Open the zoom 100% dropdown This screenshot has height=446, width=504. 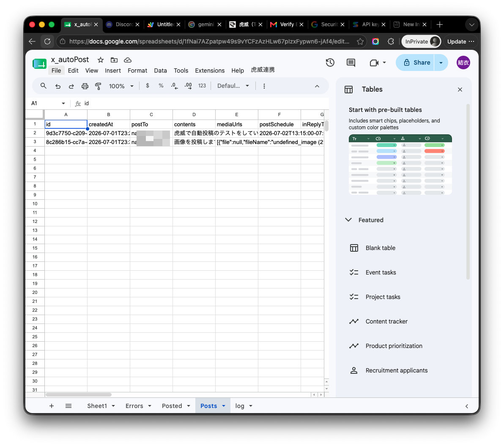[x=121, y=86]
